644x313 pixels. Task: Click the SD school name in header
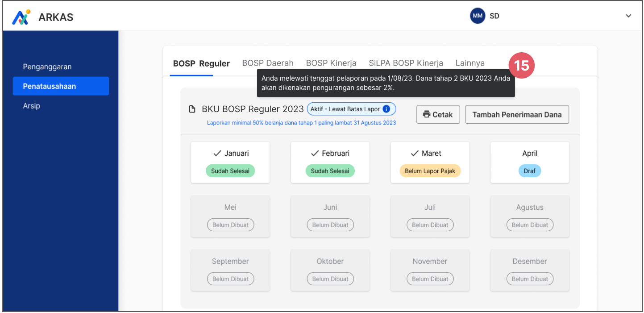coord(494,16)
